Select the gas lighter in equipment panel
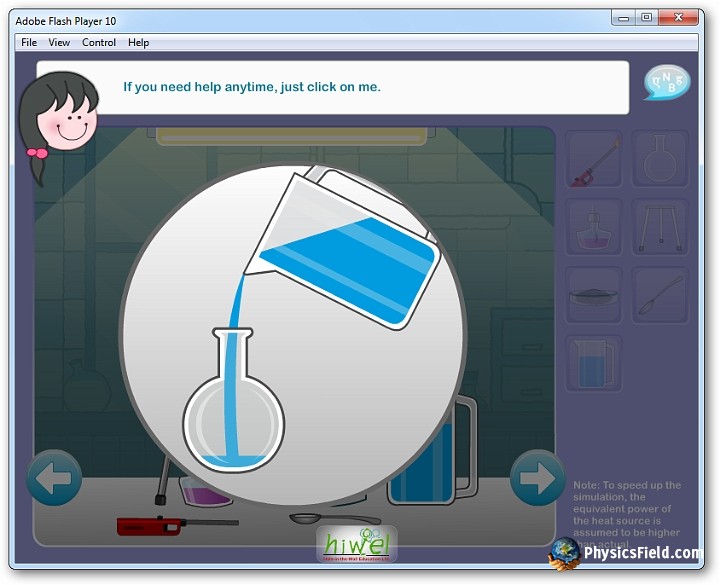 coord(594,159)
